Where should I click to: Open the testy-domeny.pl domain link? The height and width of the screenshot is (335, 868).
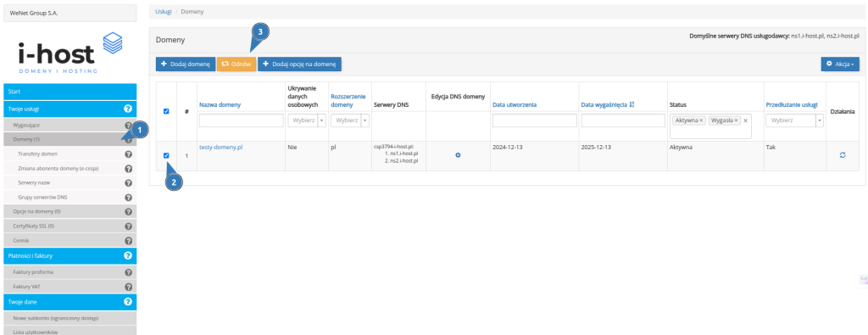pos(221,148)
